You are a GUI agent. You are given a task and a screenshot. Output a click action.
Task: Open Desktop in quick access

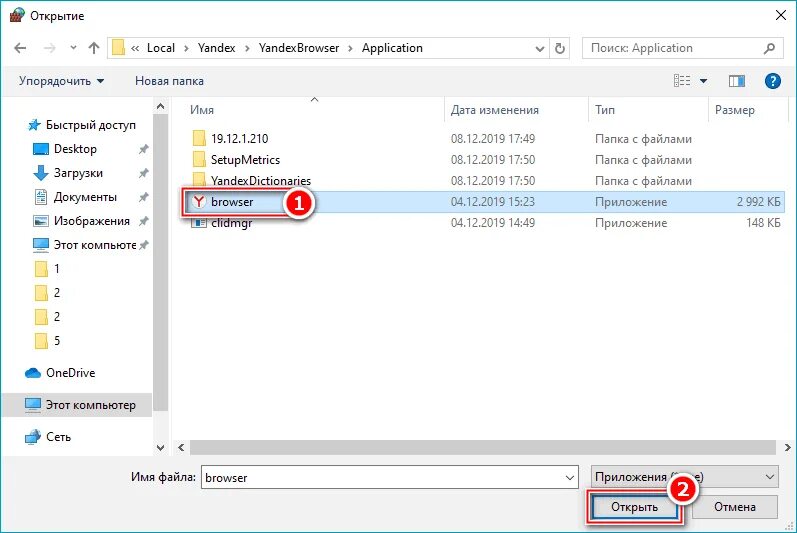pos(75,149)
